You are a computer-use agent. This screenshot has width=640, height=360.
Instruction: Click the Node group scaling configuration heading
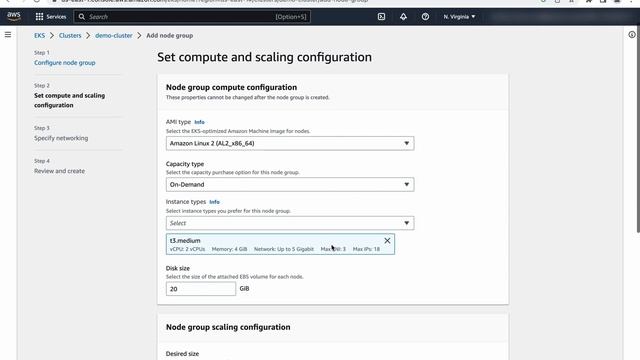point(228,327)
